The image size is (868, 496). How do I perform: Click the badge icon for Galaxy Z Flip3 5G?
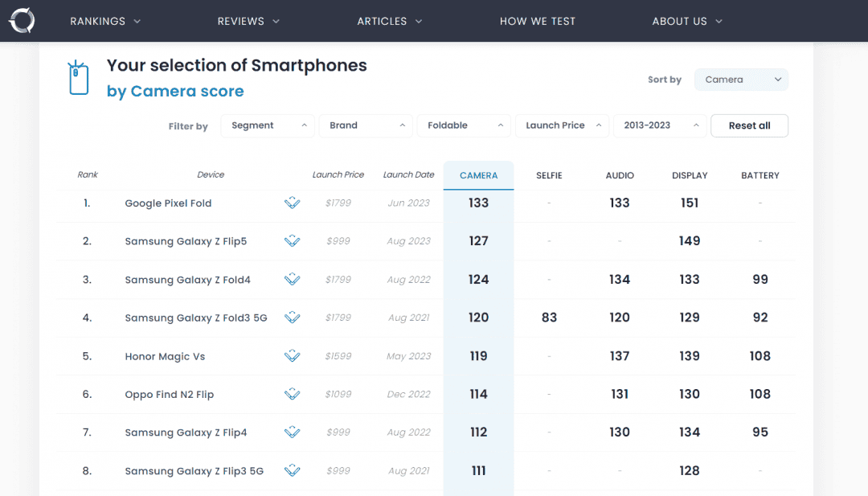click(293, 470)
